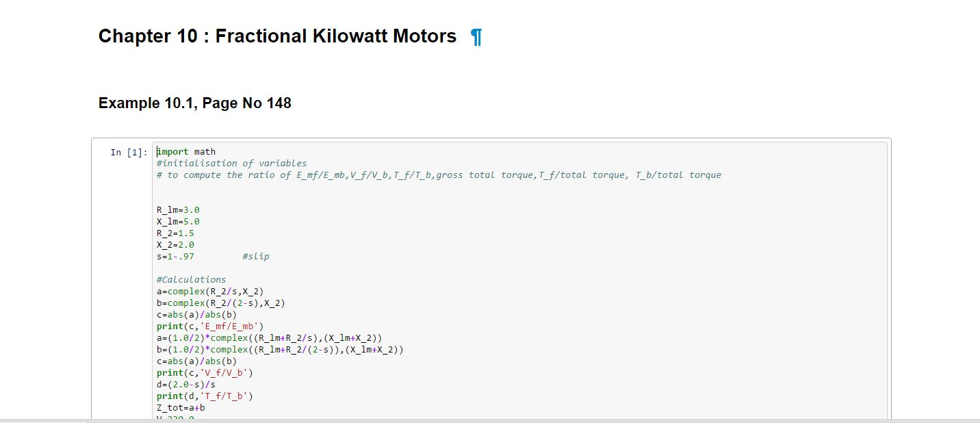Click the Example 10.1, Page No 148 heading

point(195,103)
